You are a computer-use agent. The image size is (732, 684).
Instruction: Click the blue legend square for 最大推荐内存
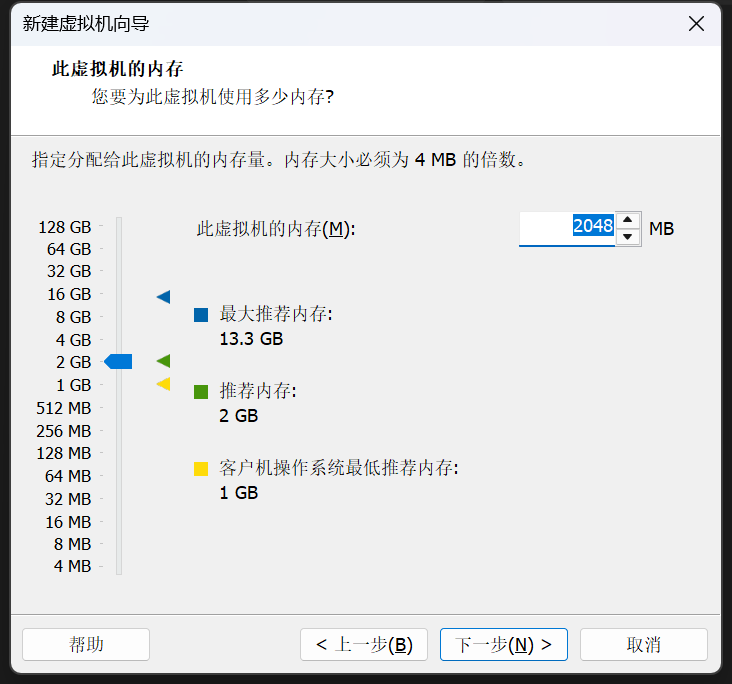pyautogui.click(x=201, y=315)
